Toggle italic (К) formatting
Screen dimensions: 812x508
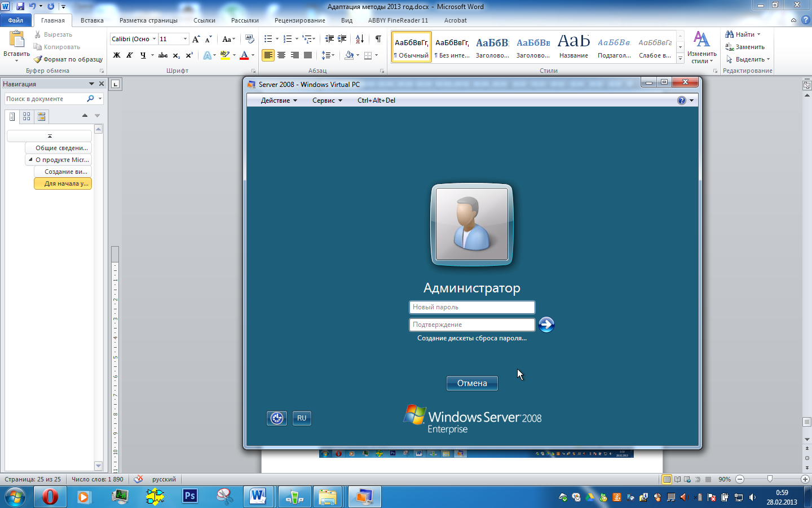tap(130, 55)
